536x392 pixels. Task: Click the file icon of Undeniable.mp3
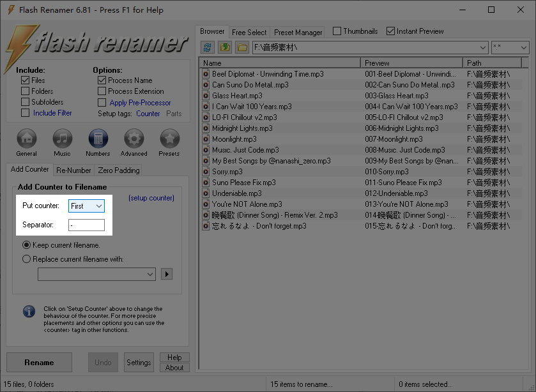206,193
